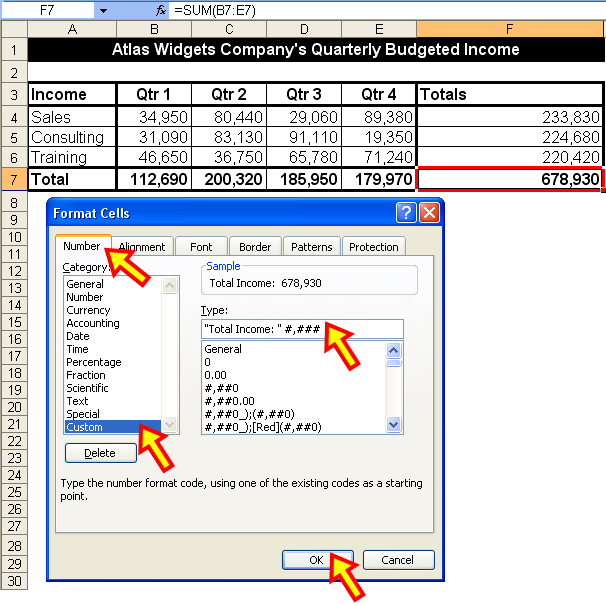Choose format code 0.00 in Type list
The image size is (606, 604).
294,375
